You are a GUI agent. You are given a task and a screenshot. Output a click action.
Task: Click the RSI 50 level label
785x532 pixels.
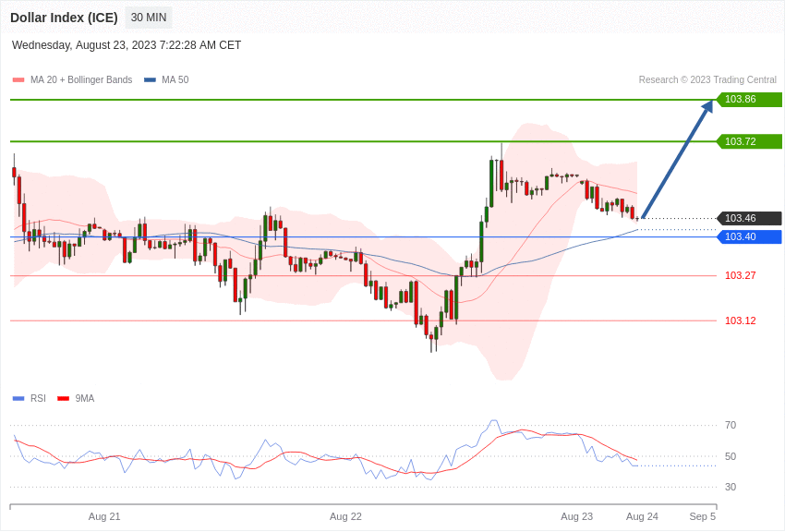(x=731, y=456)
